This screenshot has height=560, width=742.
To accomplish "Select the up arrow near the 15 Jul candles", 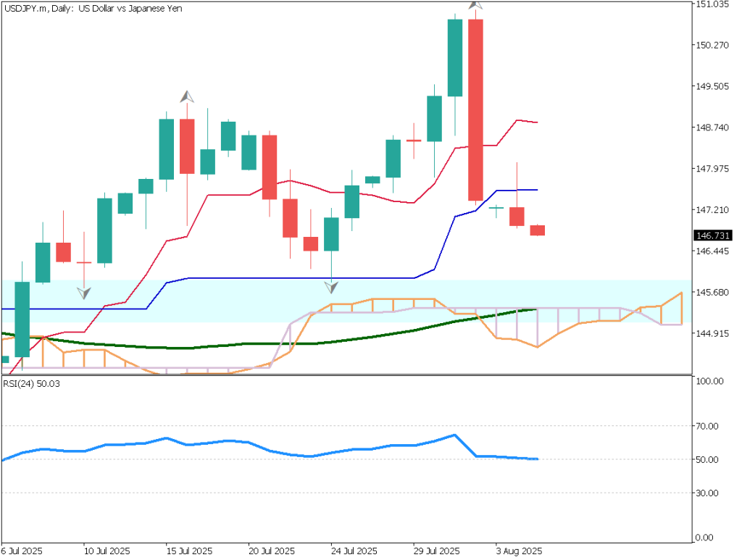I will point(186,97).
